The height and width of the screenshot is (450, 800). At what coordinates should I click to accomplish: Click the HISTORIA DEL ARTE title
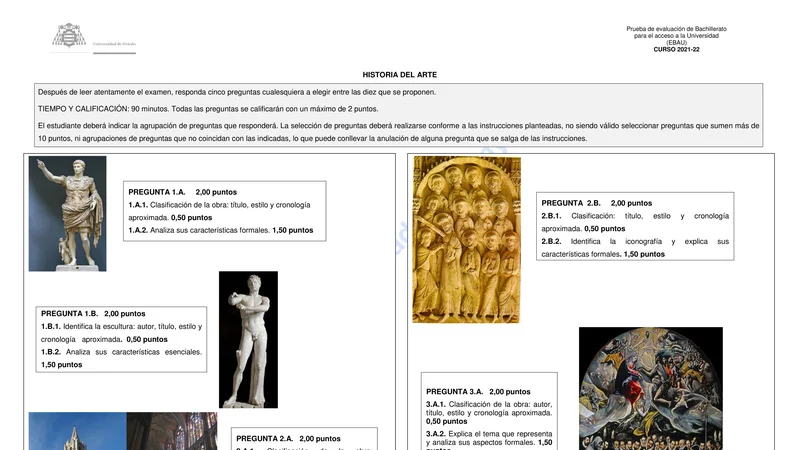399,75
